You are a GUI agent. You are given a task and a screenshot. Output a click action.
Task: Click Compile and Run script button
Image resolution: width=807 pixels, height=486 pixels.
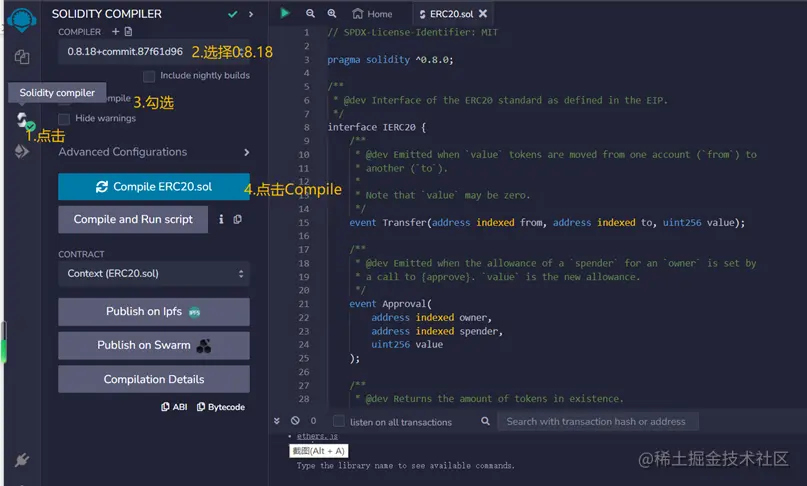[133, 220]
